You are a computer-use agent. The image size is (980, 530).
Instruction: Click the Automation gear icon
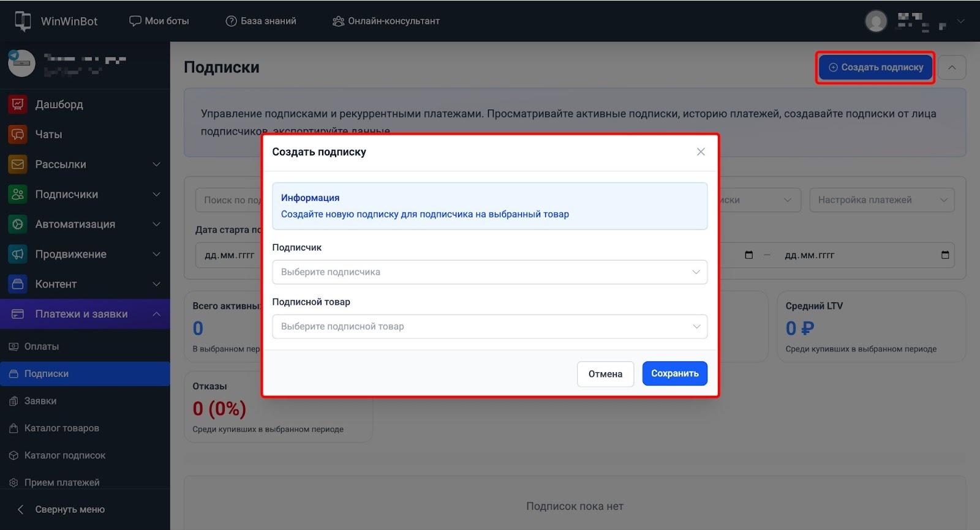click(x=18, y=225)
